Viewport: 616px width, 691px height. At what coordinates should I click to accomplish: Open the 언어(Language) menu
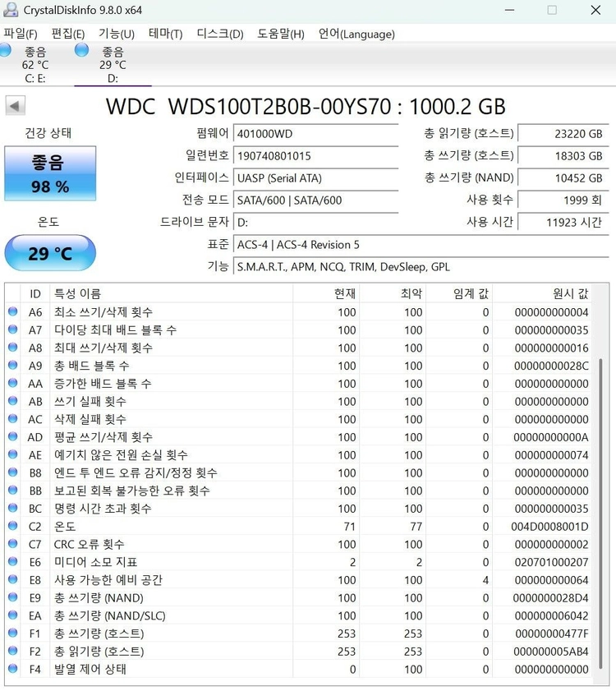tap(356, 34)
